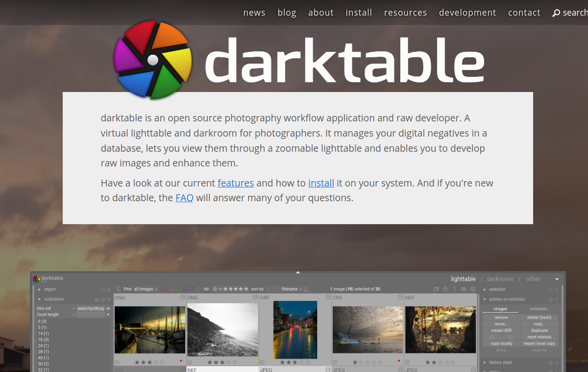Expand the import module
Screen dimensions: 588x372
40,289
